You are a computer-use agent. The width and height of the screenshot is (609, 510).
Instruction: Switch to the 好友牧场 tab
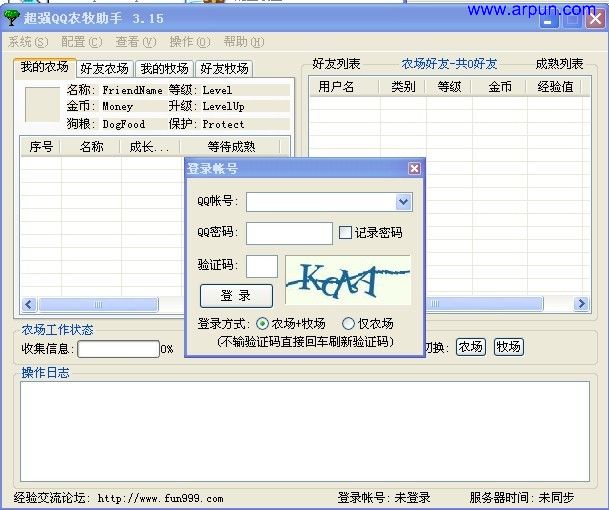click(x=224, y=69)
